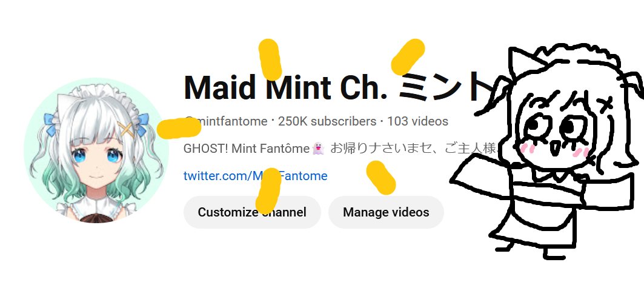Click the X hair clip on the avatar
644x282 pixels.
[126, 129]
